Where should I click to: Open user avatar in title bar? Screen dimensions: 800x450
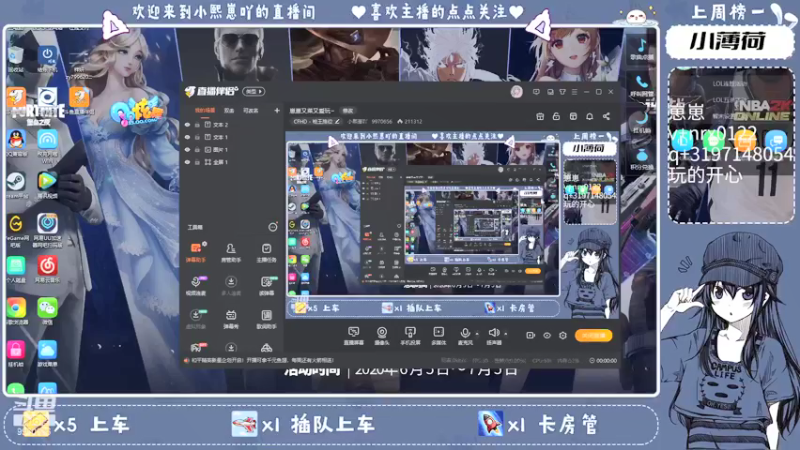click(x=516, y=92)
